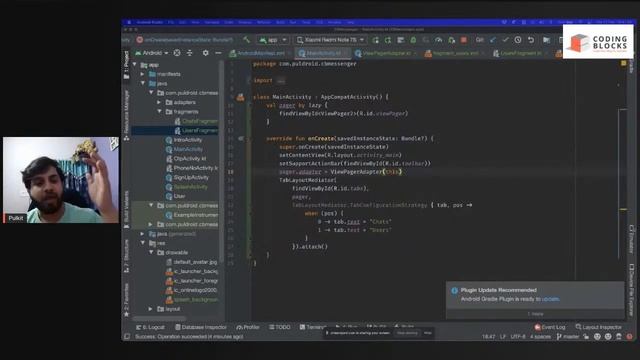This screenshot has height=360, width=640.
Task: Open the TODO tool window
Action: 280,327
